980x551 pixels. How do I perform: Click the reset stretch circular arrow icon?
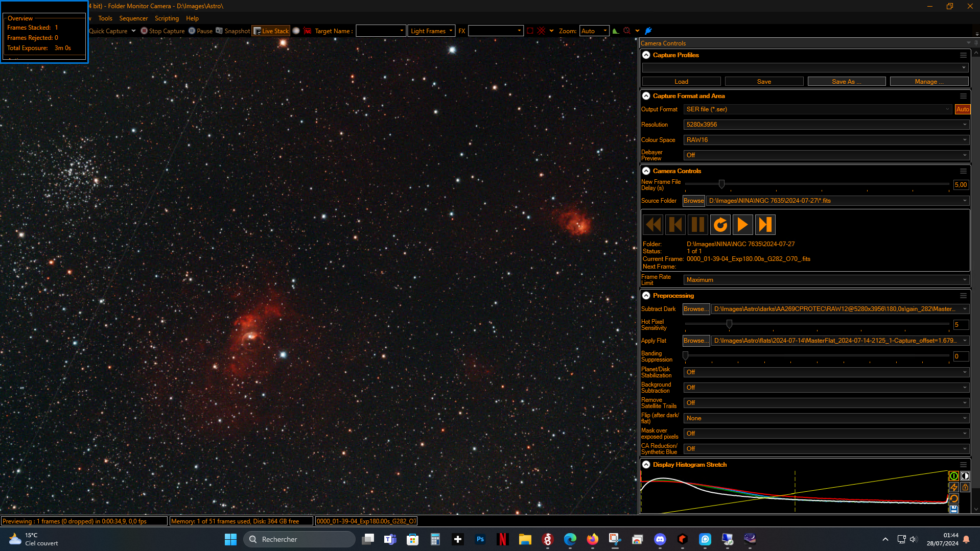[953, 498]
